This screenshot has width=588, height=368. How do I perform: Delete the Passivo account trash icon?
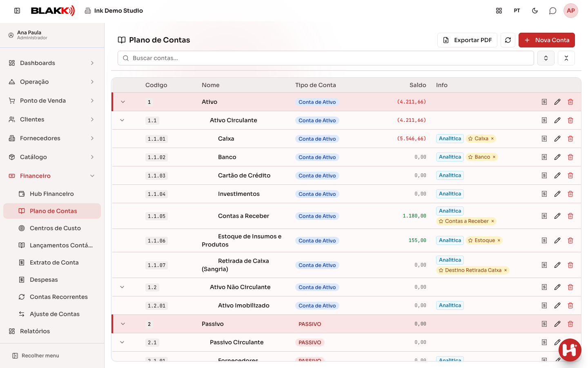570,324
